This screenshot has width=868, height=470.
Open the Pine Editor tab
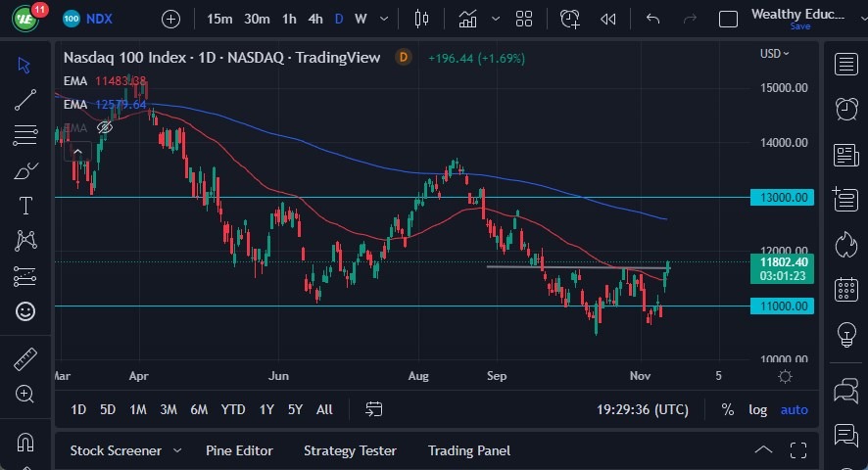239,450
